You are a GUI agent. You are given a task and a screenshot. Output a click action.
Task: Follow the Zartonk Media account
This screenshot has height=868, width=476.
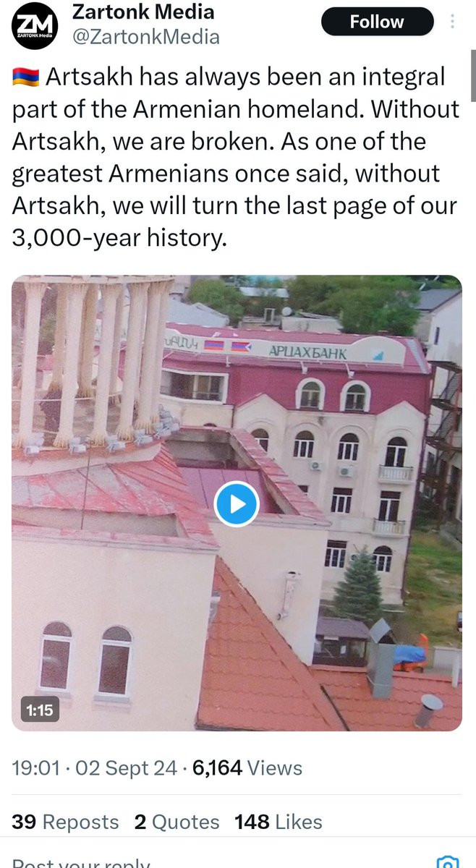point(377,22)
